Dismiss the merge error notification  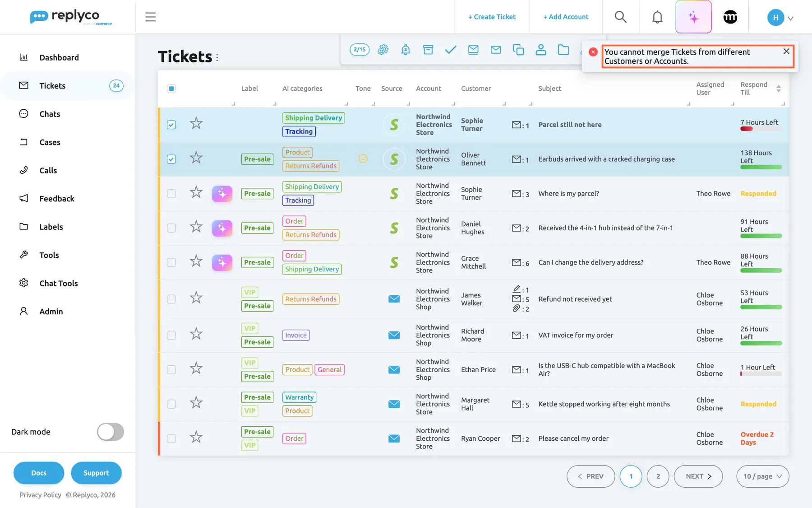tap(786, 51)
